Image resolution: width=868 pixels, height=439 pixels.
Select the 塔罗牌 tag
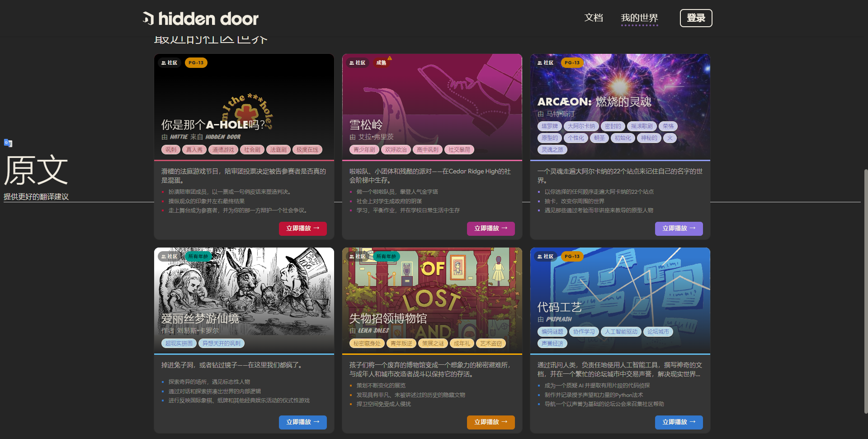click(550, 126)
